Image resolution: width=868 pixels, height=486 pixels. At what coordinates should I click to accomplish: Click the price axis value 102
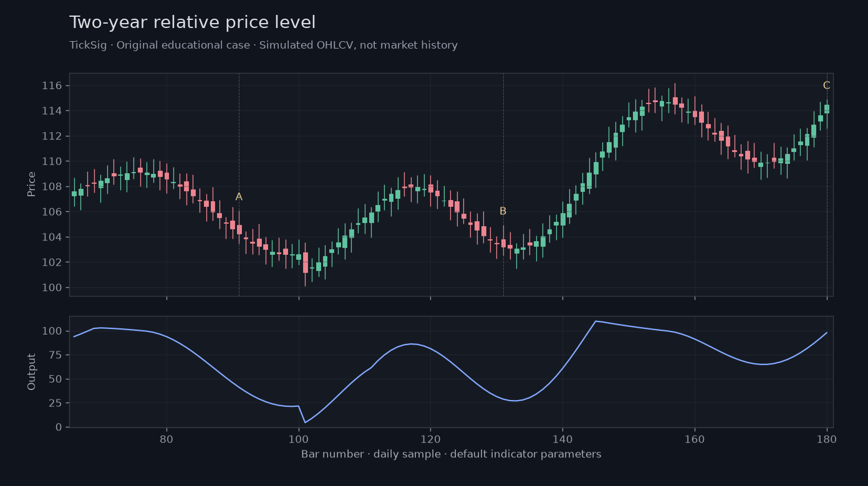(52, 262)
